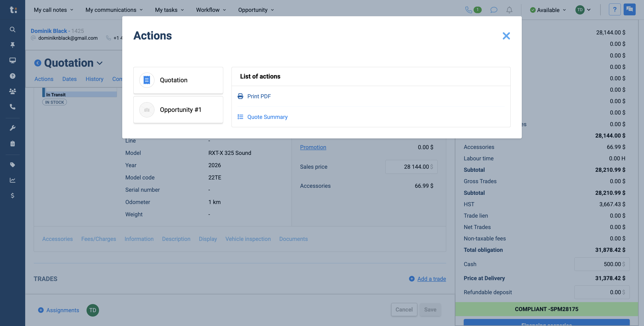Click the help question mark button

614,10
